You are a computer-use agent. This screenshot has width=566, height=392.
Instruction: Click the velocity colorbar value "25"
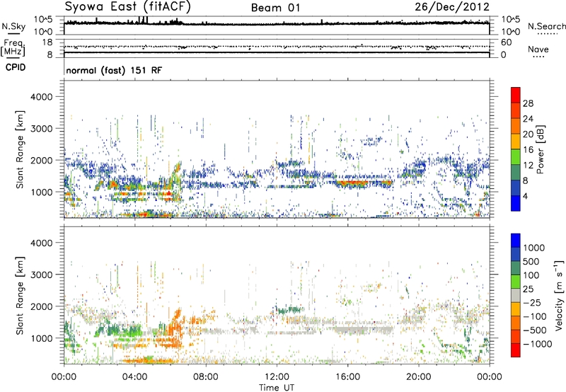[x=528, y=289]
